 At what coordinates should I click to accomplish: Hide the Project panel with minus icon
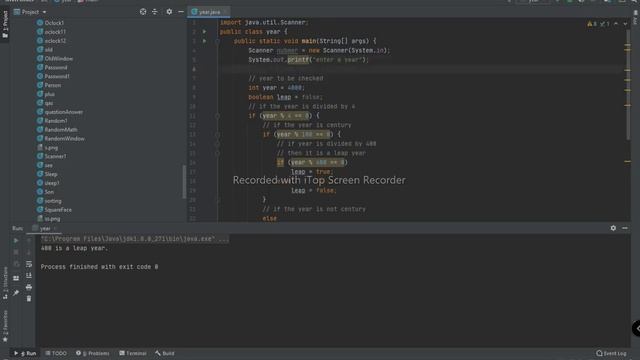tap(181, 12)
